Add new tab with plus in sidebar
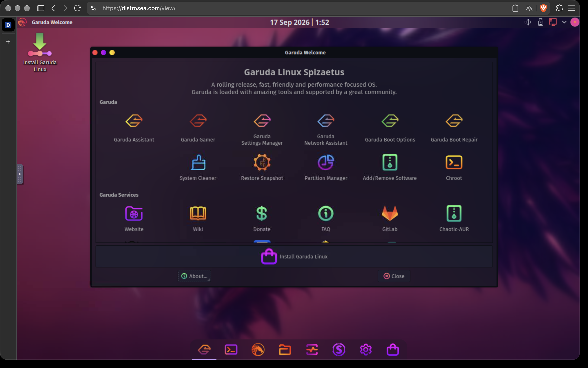Screen dimensions: 588x368 point(8,42)
